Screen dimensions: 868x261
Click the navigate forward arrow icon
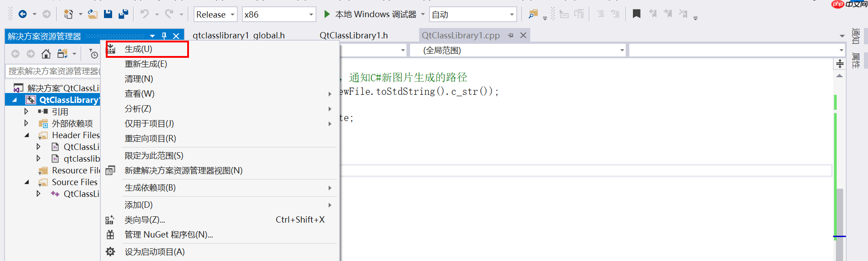pyautogui.click(x=47, y=14)
